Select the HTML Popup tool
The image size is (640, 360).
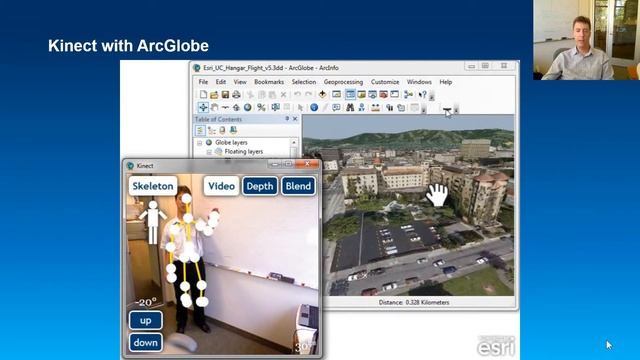click(x=336, y=107)
